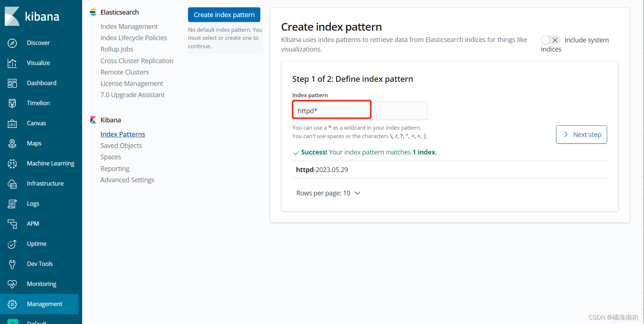This screenshot has width=644, height=324.
Task: Open Uptime icon in sidebar
Action: point(12,244)
